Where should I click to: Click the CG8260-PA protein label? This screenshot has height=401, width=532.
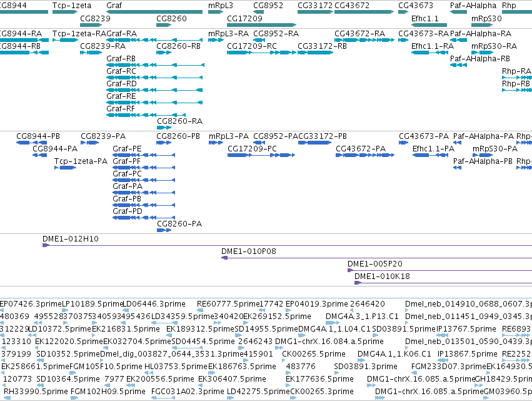179,223
